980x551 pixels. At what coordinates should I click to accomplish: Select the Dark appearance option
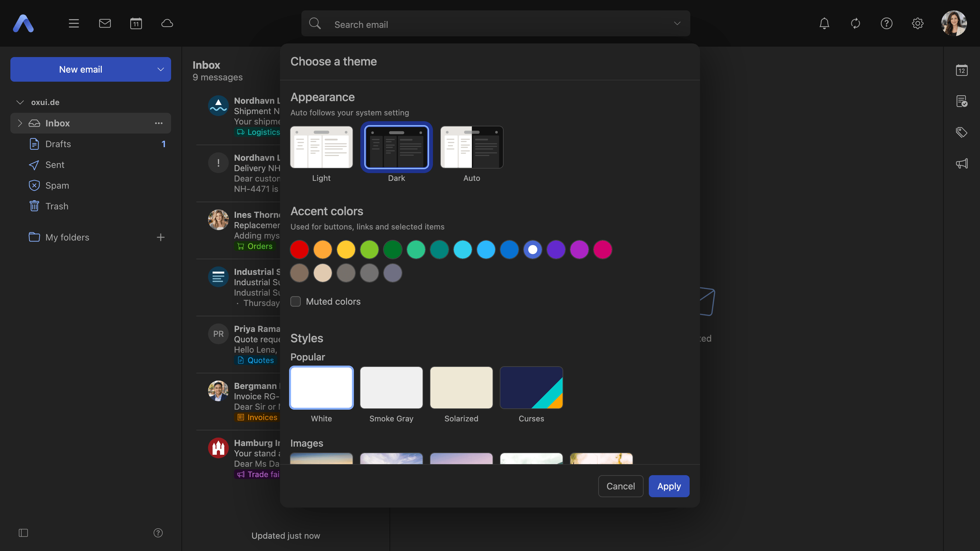pyautogui.click(x=396, y=147)
